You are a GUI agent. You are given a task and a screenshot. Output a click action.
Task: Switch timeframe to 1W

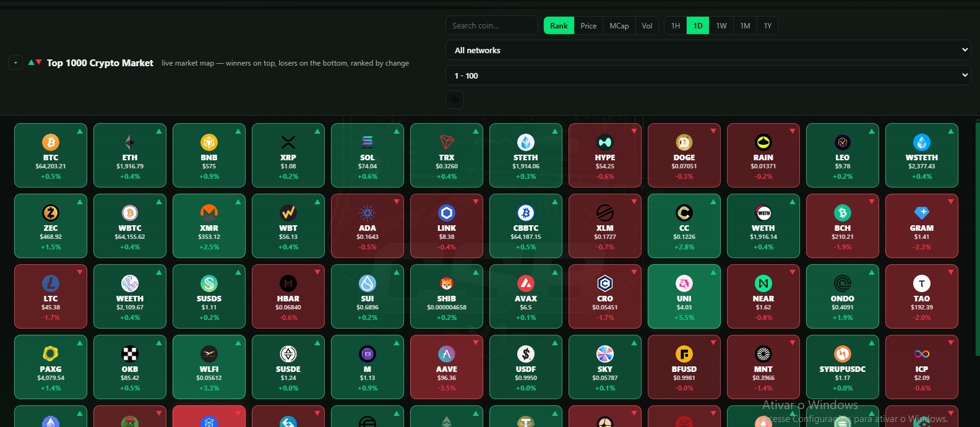point(721,25)
